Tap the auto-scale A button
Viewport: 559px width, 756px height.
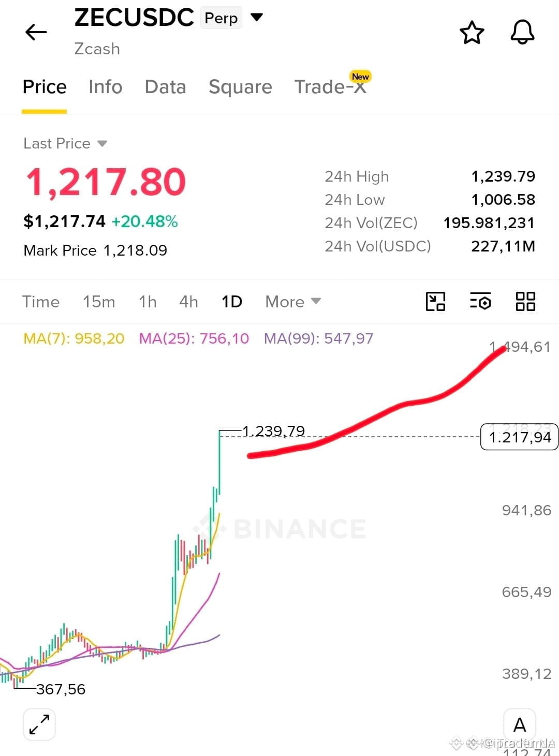point(519,724)
